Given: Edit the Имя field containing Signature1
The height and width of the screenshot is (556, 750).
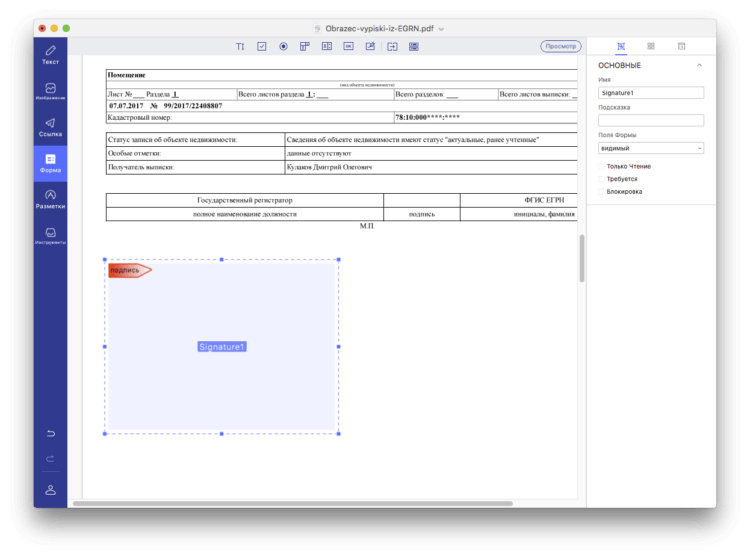Looking at the screenshot, I should (651, 93).
